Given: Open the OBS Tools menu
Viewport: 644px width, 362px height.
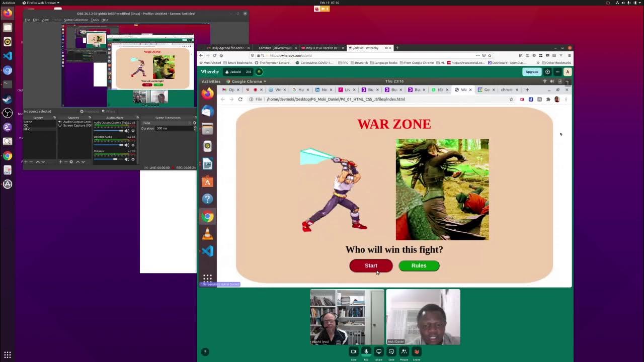Looking at the screenshot, I should point(95,20).
